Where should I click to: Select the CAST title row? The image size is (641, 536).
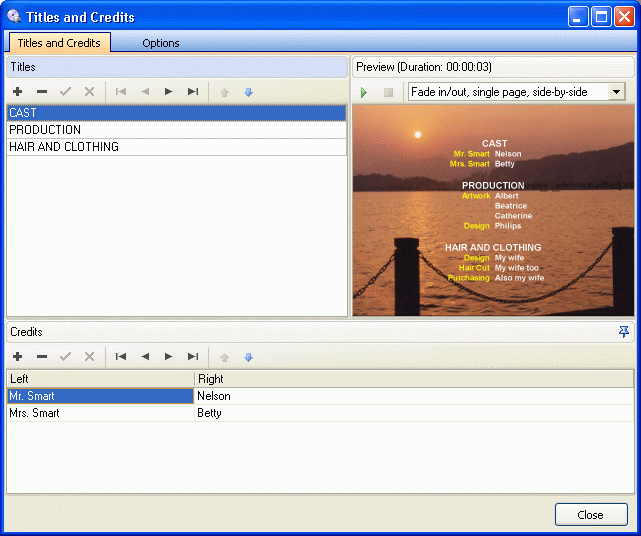(x=176, y=113)
